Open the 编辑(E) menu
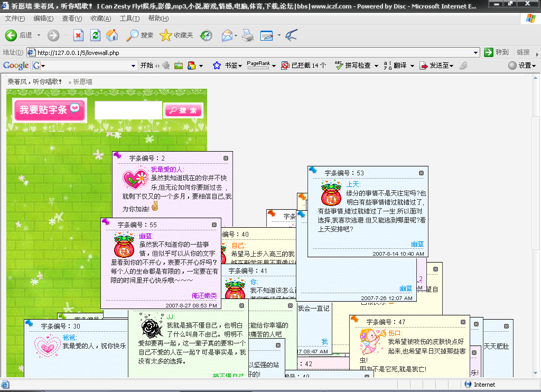Screen dimensions: 541x392 [x=43, y=18]
